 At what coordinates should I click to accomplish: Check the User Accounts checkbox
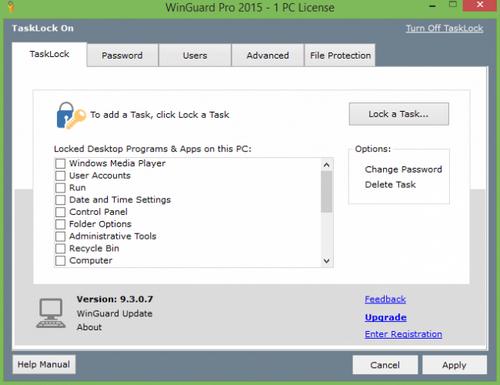pos(60,176)
